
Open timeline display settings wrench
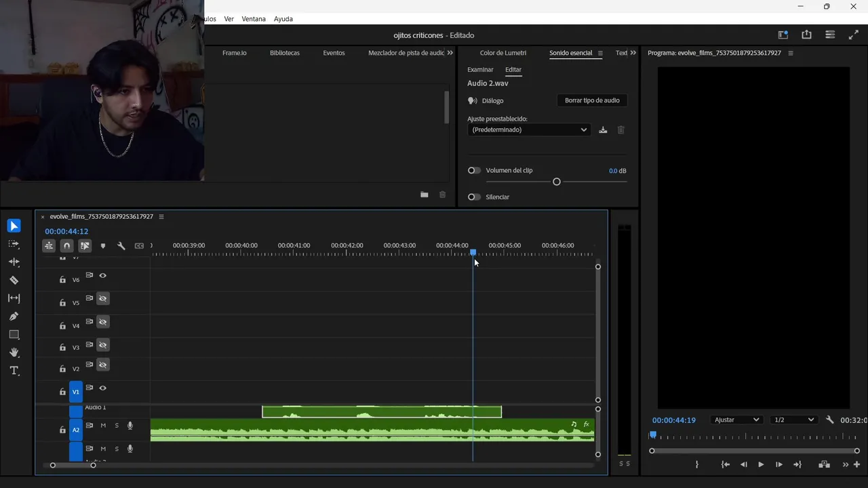click(x=121, y=246)
